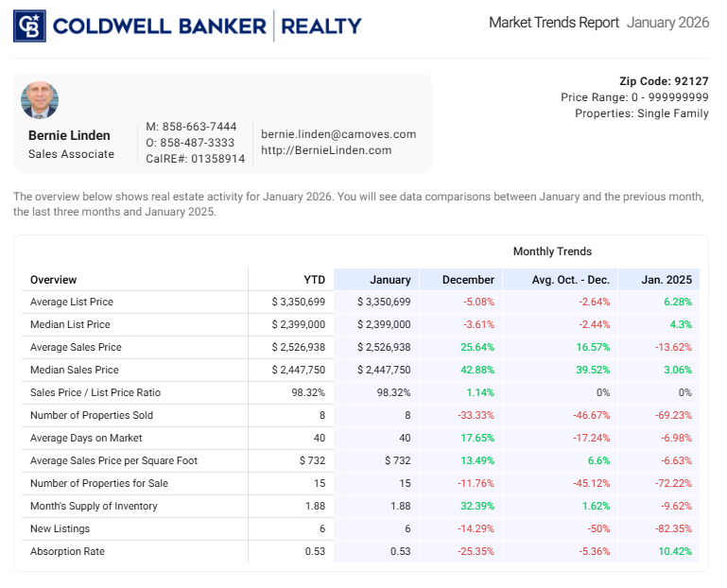Image resolution: width=727 pixels, height=588 pixels.
Task: Select the Jan. 2025 column header
Action: (666, 280)
